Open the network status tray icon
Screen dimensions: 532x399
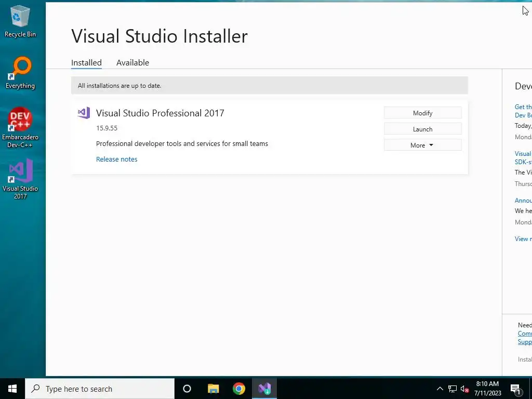tap(453, 389)
